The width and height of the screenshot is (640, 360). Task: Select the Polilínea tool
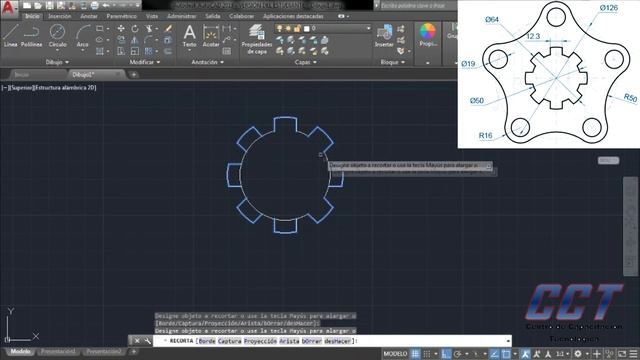31,35
